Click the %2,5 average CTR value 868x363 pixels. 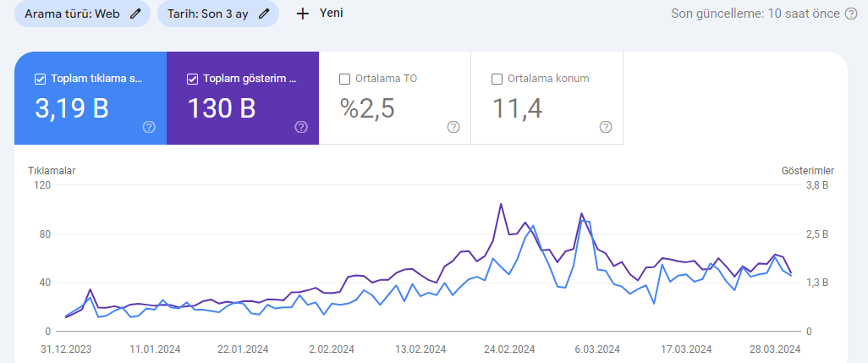pos(367,108)
